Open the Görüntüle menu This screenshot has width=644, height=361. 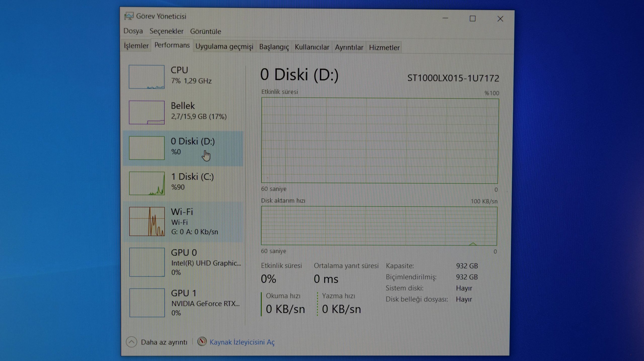pyautogui.click(x=206, y=32)
